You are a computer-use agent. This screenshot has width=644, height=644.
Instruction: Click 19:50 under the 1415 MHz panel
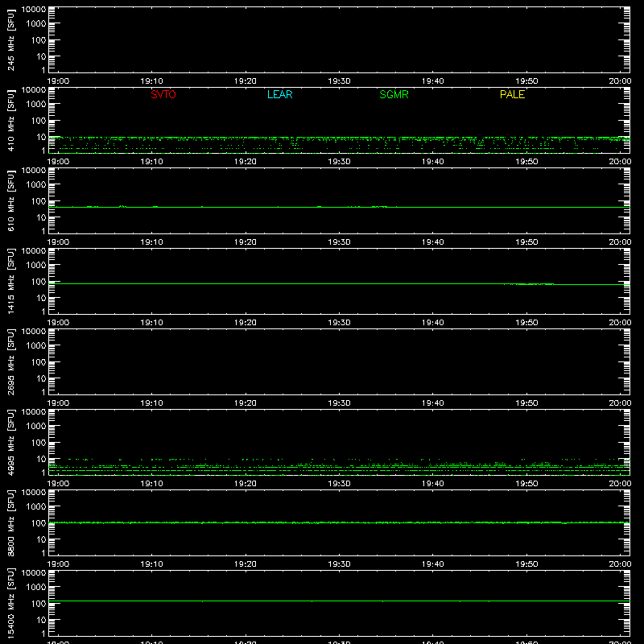click(x=526, y=323)
